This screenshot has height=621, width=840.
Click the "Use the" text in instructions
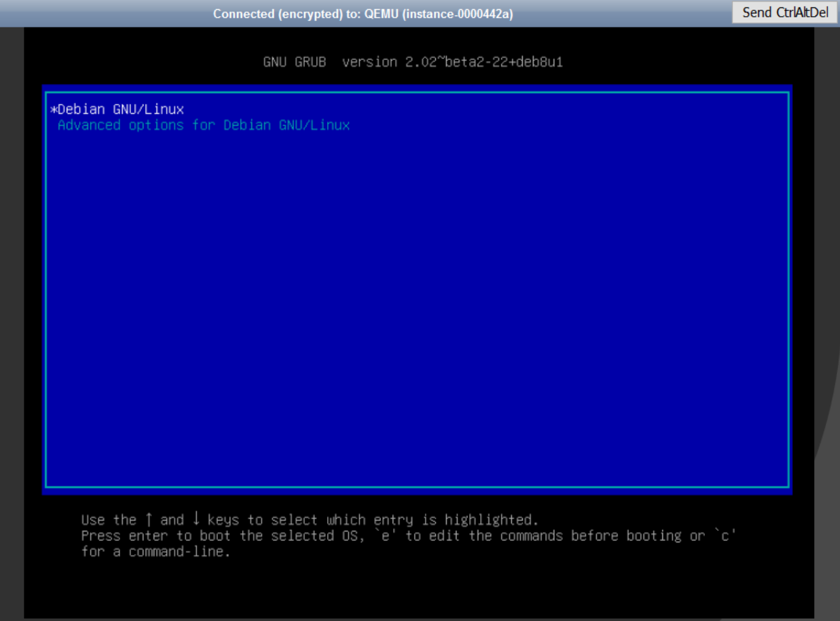pos(109,520)
